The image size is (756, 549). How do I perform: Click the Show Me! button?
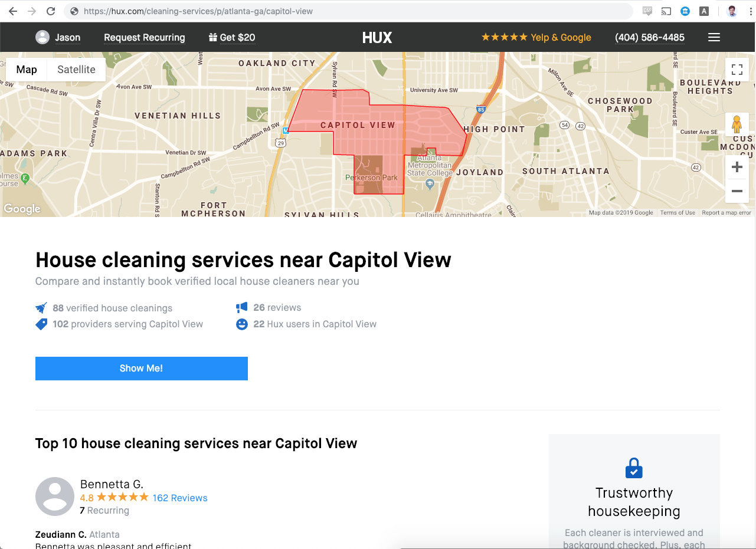142,369
